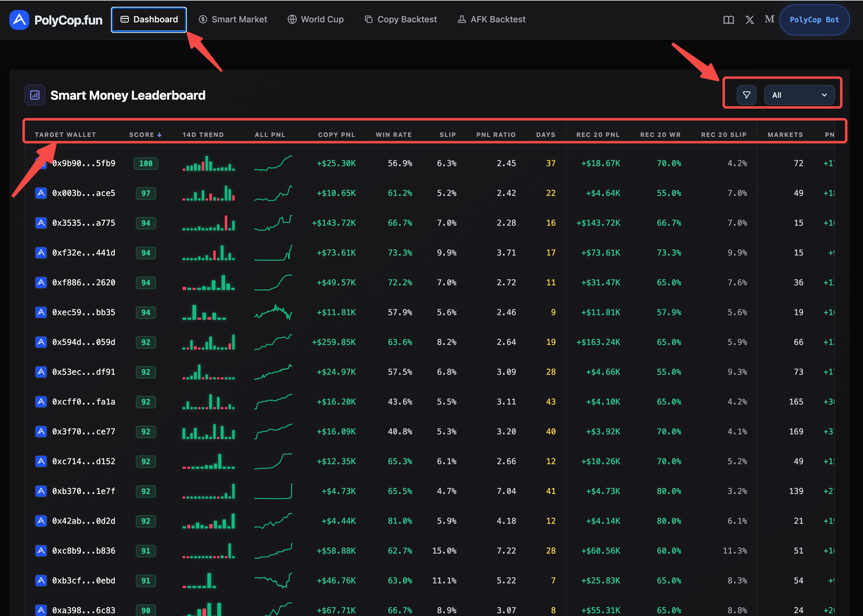Open wallet address 0x594d...059d
Screen dimensions: 863x616
[x=84, y=342]
